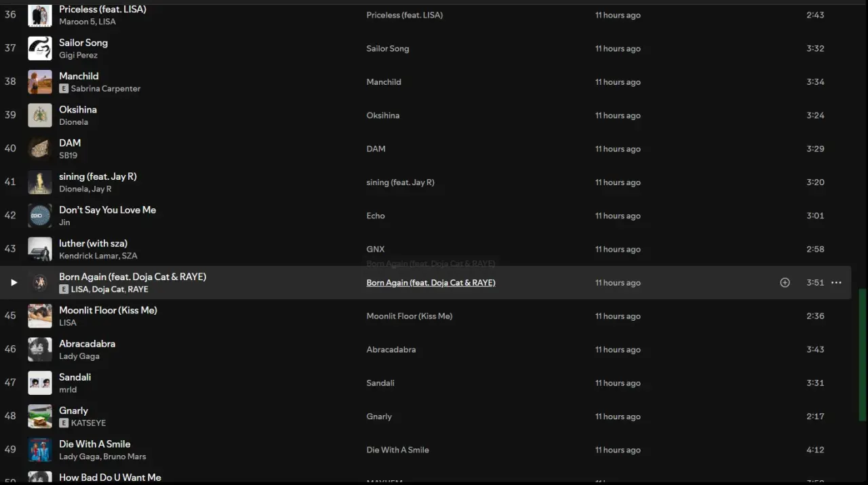This screenshot has height=485, width=868.
Task: Open more options for Born Again
Action: [836, 282]
